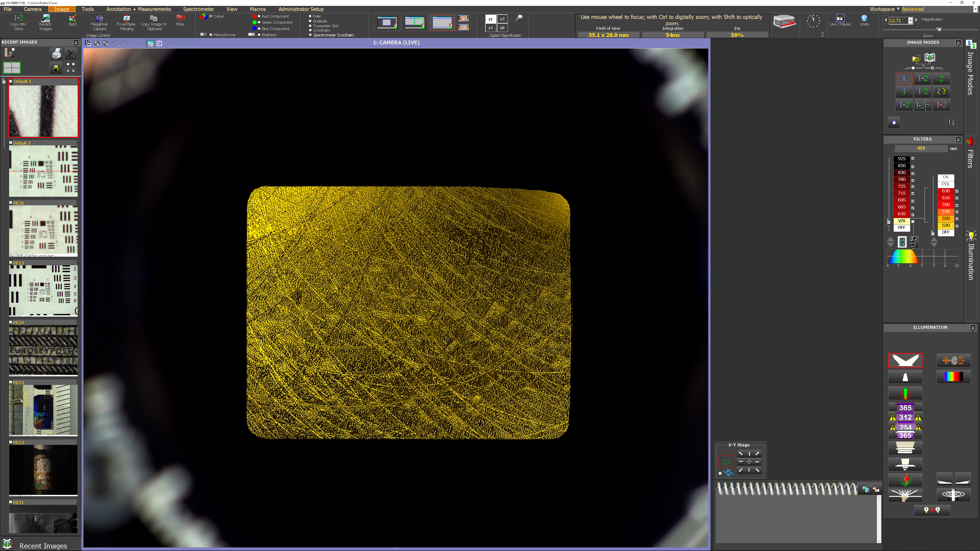Click printer icon in Recent Images
This screenshot has height=551, width=980.
pos(56,54)
